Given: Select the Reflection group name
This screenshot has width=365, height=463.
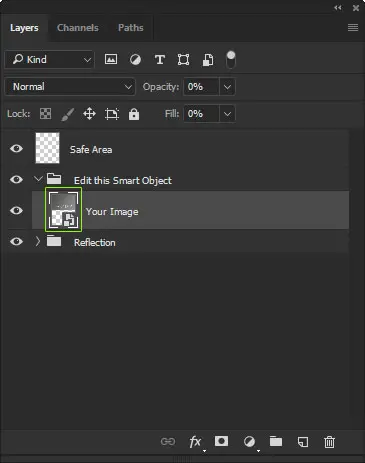Looking at the screenshot, I should (x=95, y=243).
